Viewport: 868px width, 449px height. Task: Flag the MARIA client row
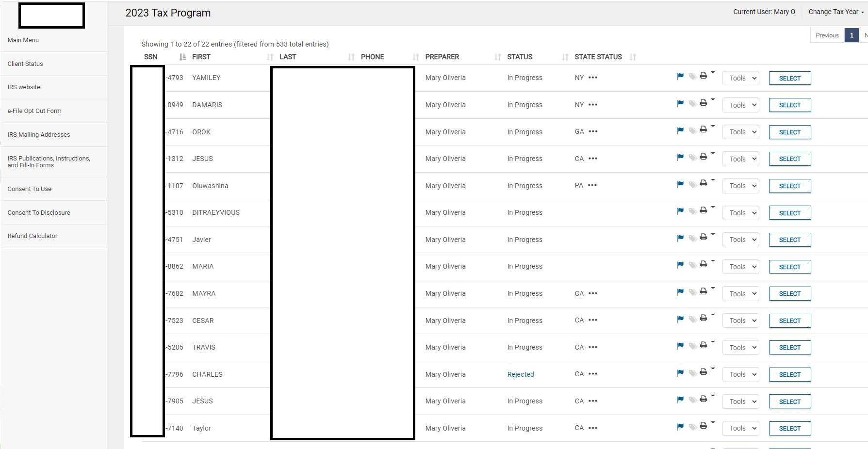(680, 265)
